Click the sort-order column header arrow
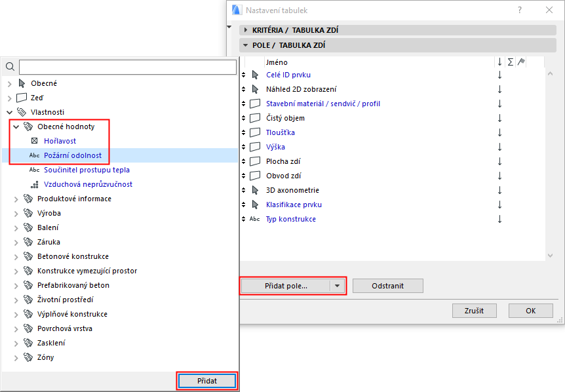The image size is (565, 392). click(x=499, y=62)
